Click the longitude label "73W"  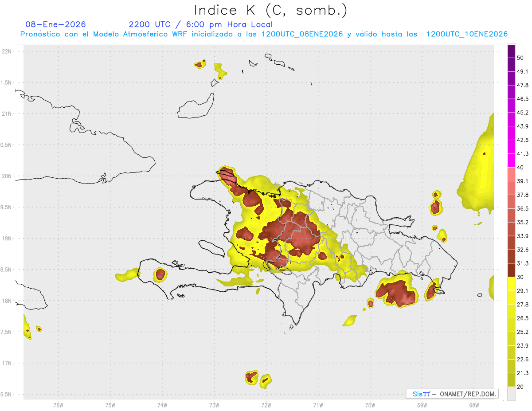(x=214, y=405)
